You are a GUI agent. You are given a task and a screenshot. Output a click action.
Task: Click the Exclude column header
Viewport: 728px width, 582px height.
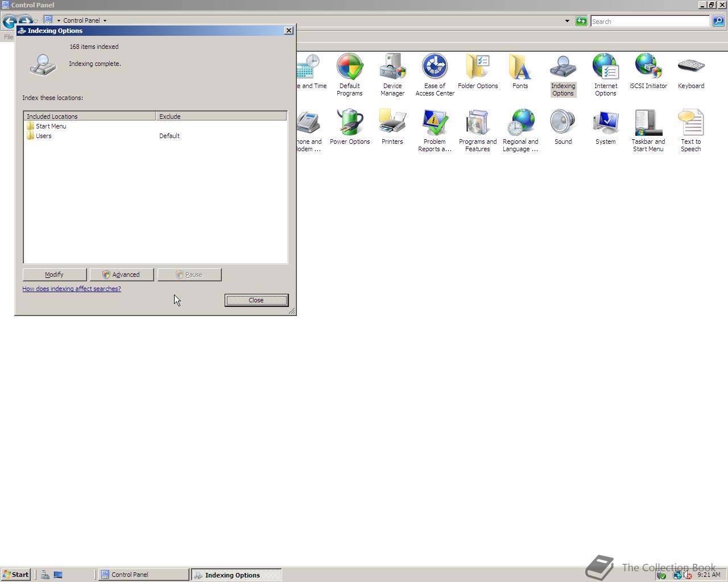[221, 116]
